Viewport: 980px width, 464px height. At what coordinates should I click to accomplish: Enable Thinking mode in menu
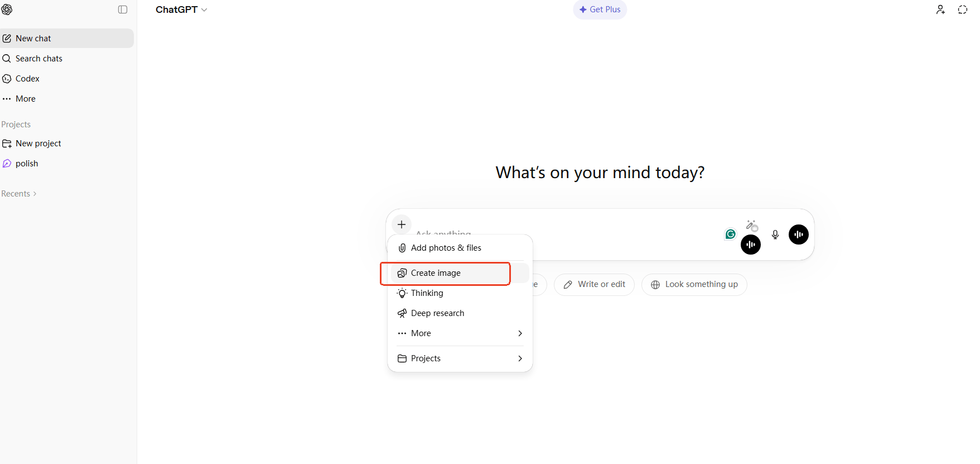click(x=427, y=293)
